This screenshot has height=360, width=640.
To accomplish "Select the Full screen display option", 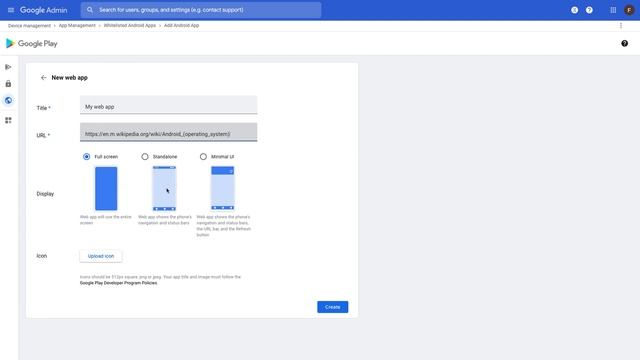I will point(87,157).
